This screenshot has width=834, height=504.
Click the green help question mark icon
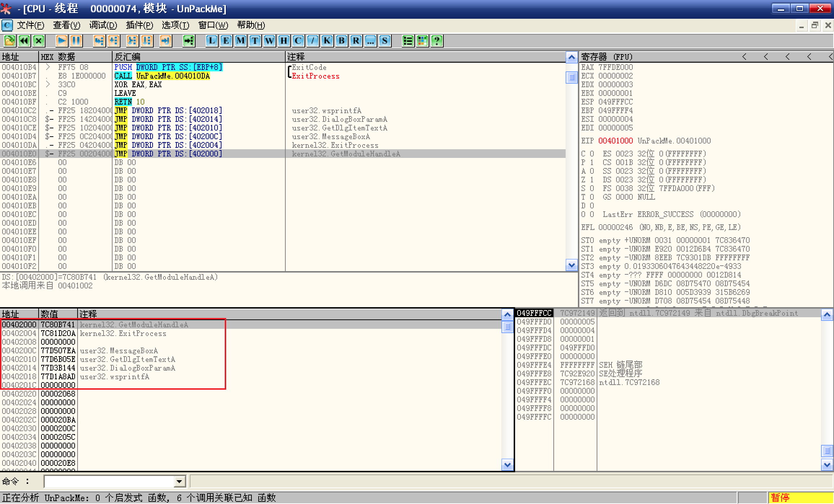pyautogui.click(x=437, y=41)
